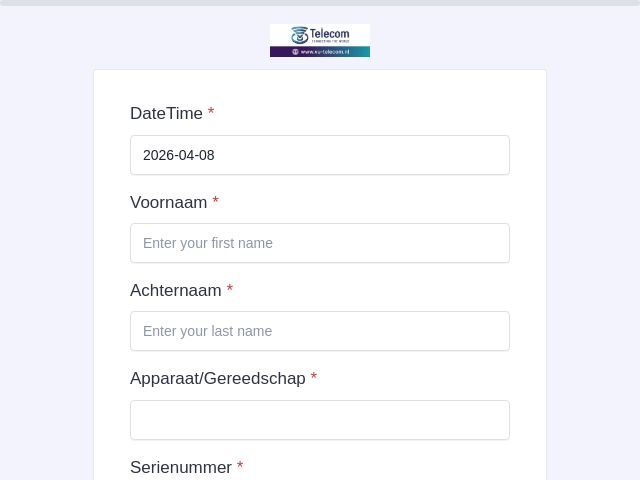This screenshot has width=640, height=480.
Task: Click the gray bar at the page top
Action: (320, 3)
